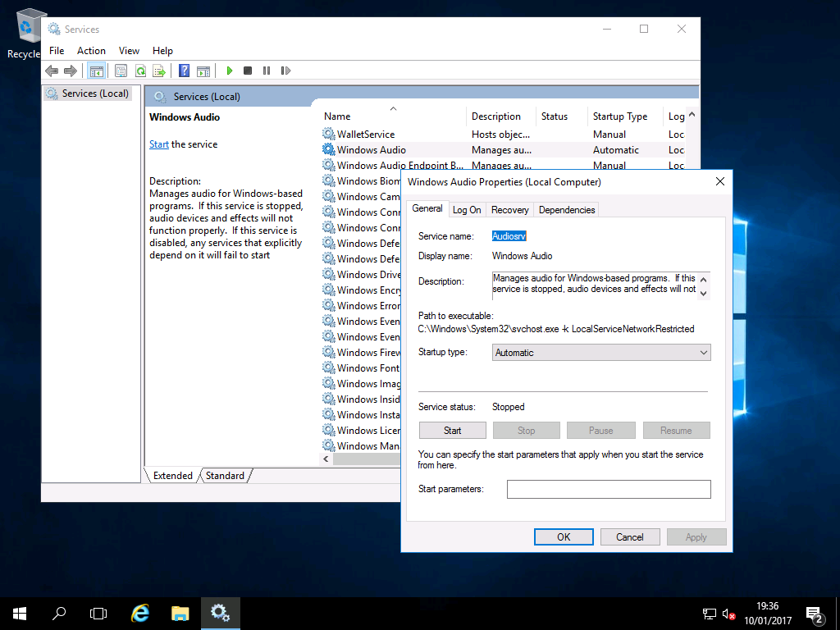Click the Start button in the properties dialog
Viewport: 840px width, 630px height.
tap(452, 430)
